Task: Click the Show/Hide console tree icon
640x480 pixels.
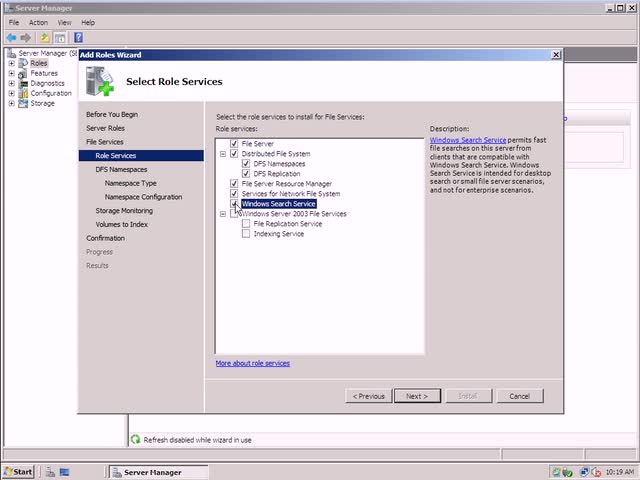Action: pos(60,38)
